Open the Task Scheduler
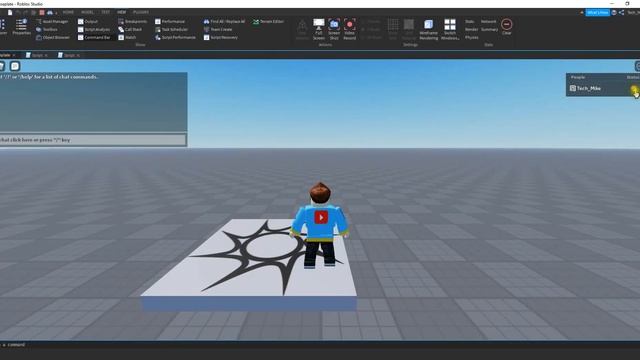The height and width of the screenshot is (360, 640). coord(171,29)
